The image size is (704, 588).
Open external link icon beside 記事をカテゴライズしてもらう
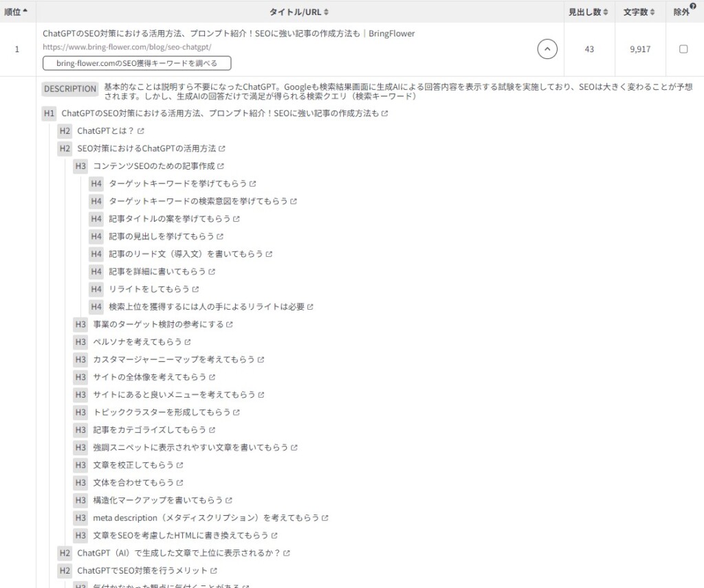[x=212, y=430]
